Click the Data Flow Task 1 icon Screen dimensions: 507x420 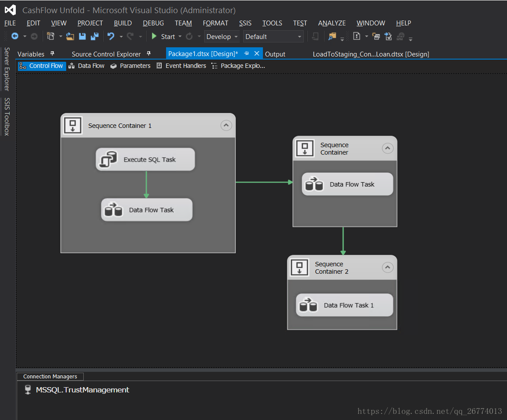(308, 305)
